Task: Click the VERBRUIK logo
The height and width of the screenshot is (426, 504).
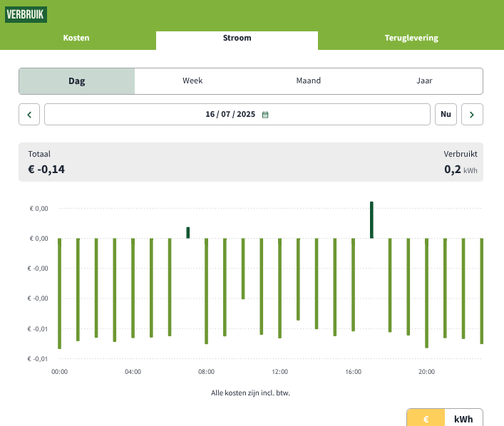Action: pos(26,14)
